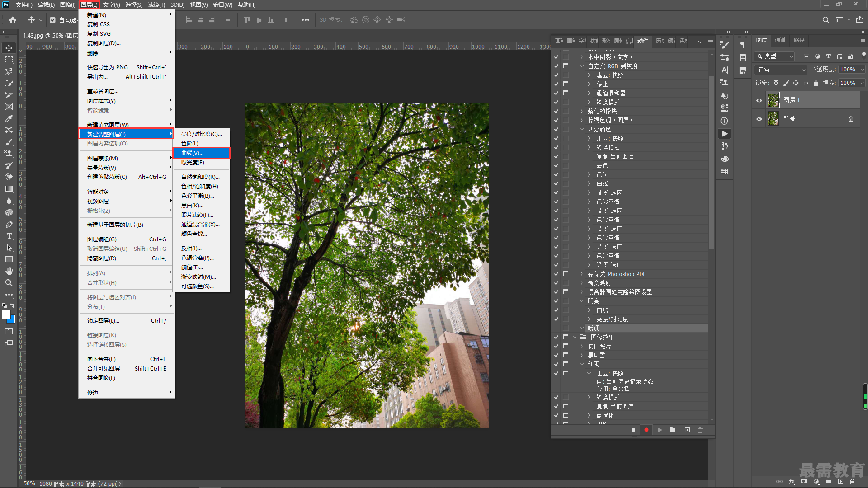This screenshot has width=868, height=488.
Task: Toggle checkmark for 水中倒影（文字）action
Action: 556,57
